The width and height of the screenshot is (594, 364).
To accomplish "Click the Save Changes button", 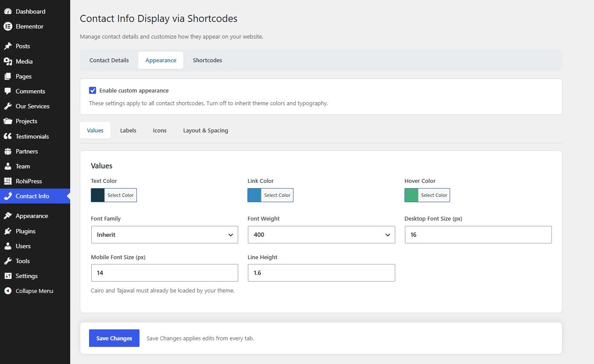I will click(x=114, y=338).
